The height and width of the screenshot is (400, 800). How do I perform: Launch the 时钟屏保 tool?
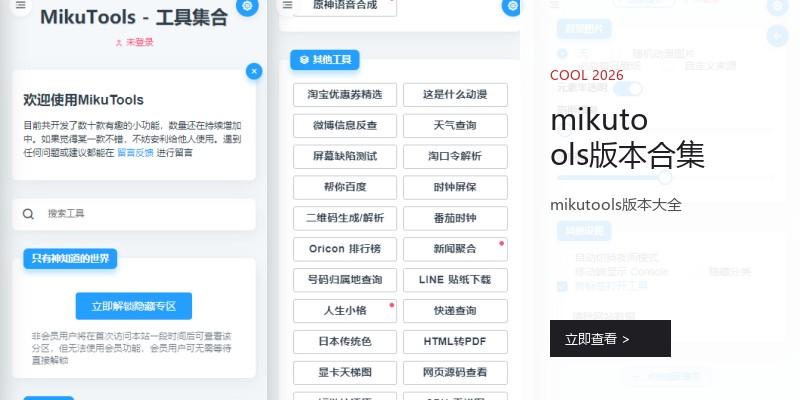(455, 187)
